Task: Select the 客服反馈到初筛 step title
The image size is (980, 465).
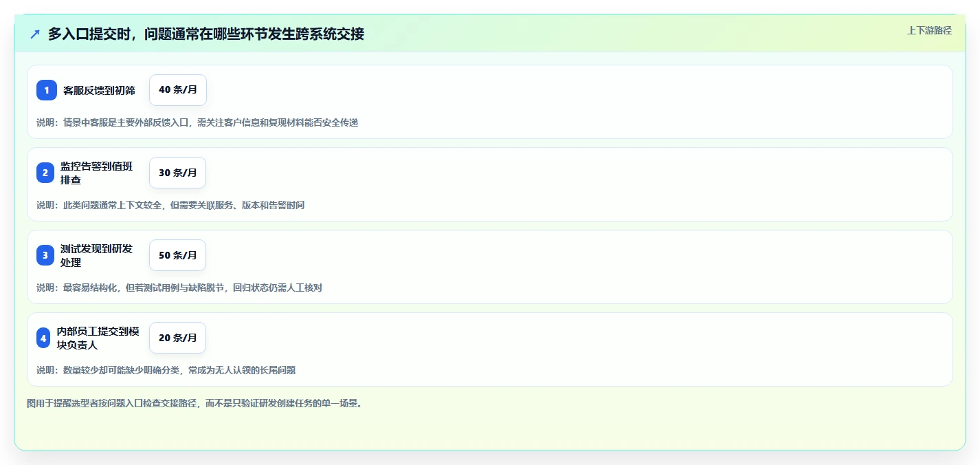Action: point(99,90)
